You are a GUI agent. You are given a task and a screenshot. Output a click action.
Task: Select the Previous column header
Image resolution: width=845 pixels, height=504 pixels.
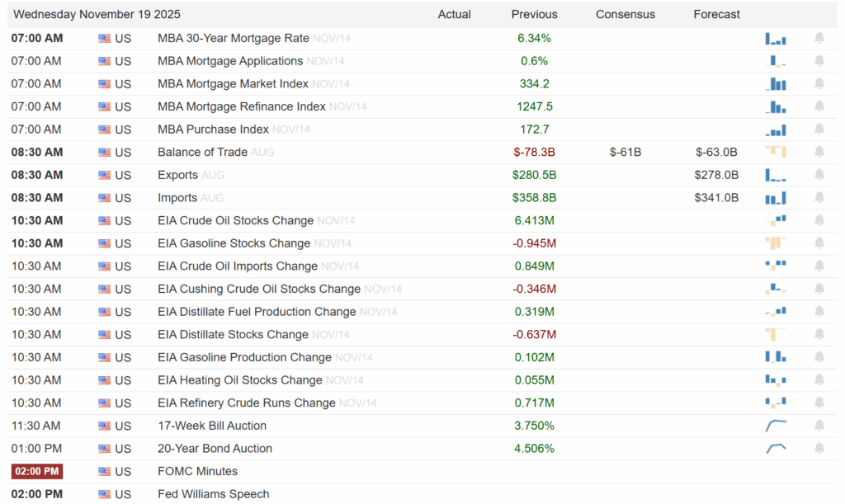pos(534,14)
